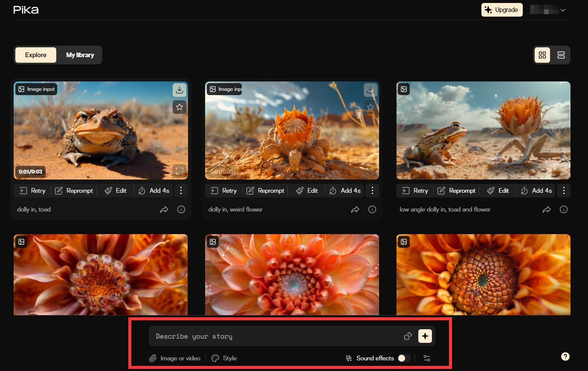The height and width of the screenshot is (371, 588).
Task: Open prompt lock icon beside Describe your story
Action: pos(408,336)
